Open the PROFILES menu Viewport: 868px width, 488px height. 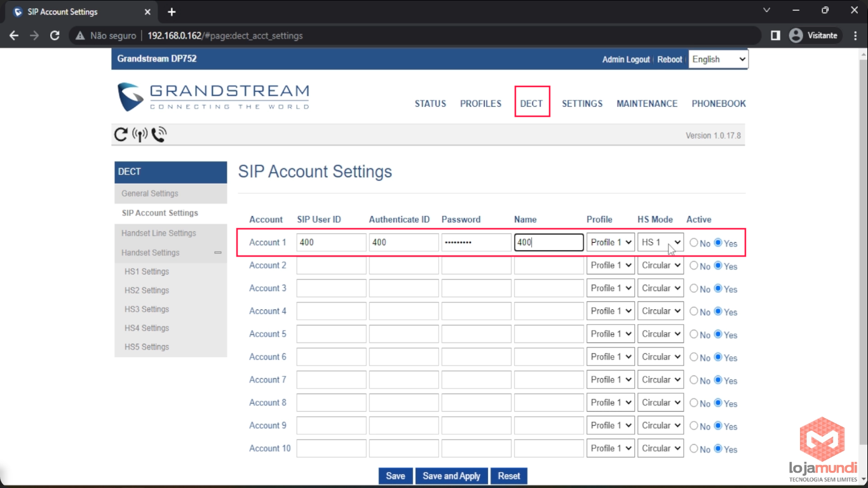coord(480,104)
